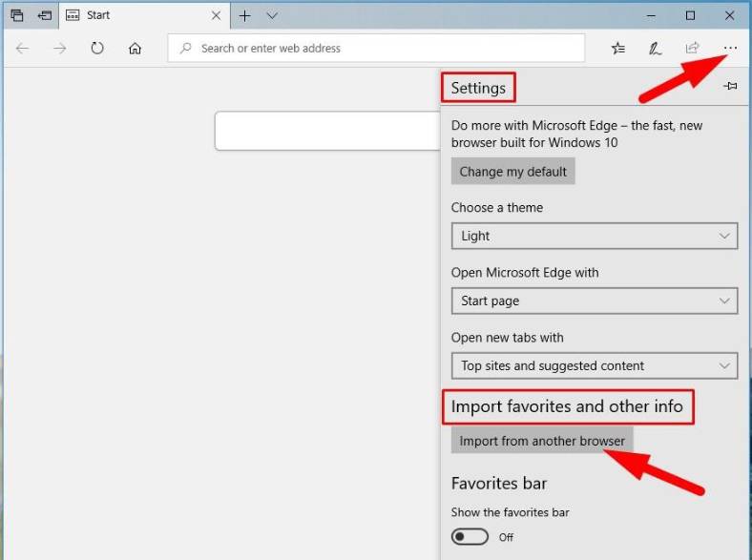Click the Show the favorites bar label
The width and height of the screenshot is (752, 560).
510,512
